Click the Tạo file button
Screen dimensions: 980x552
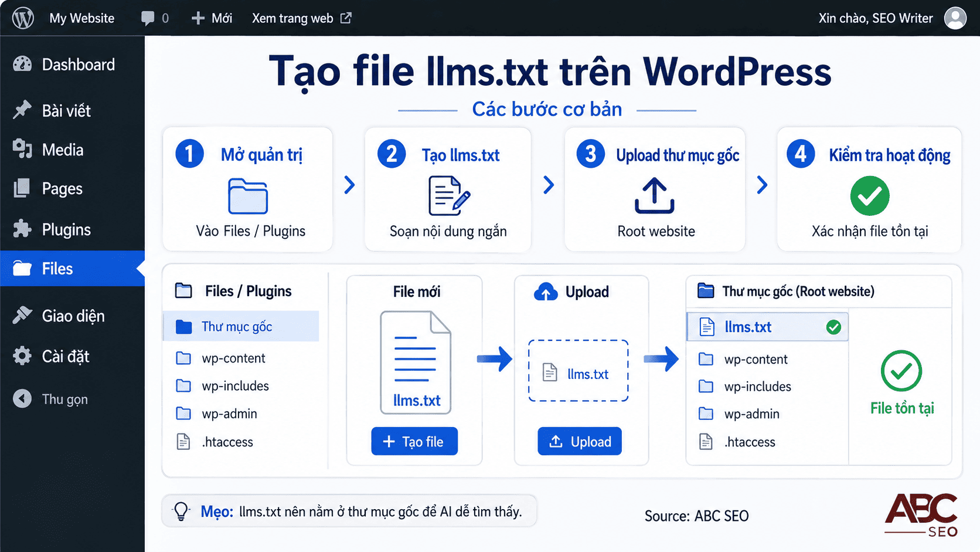(x=414, y=441)
